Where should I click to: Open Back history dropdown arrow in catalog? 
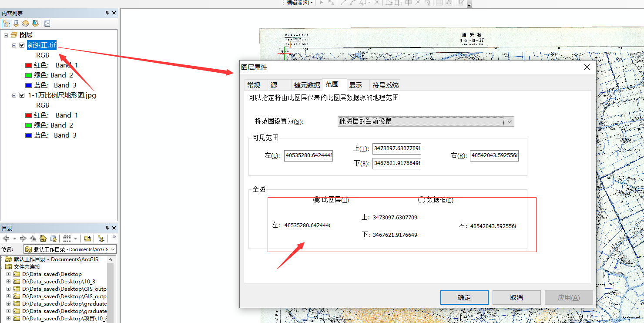click(x=14, y=239)
